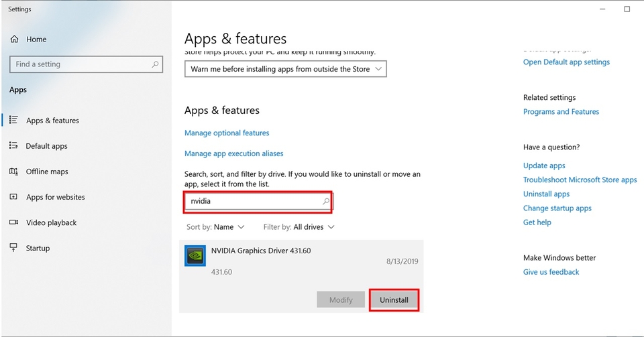The image size is (644, 337).
Task: Click the Startup sidebar icon
Action: pos(13,248)
